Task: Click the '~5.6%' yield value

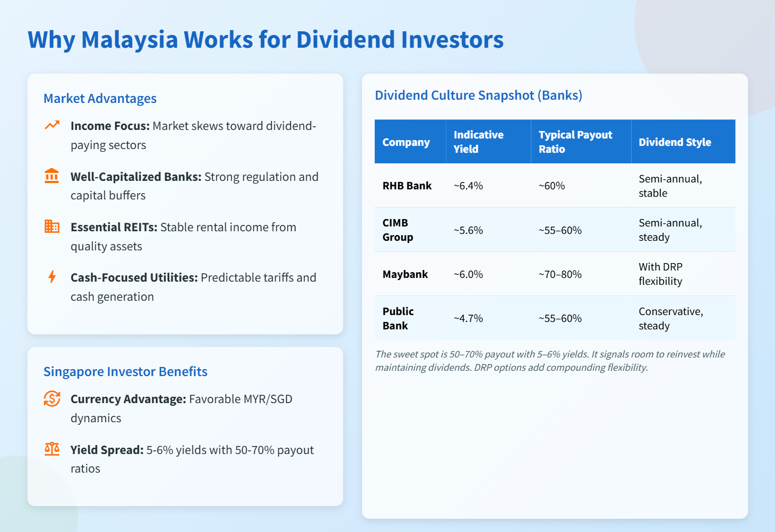Action: pyautogui.click(x=468, y=230)
